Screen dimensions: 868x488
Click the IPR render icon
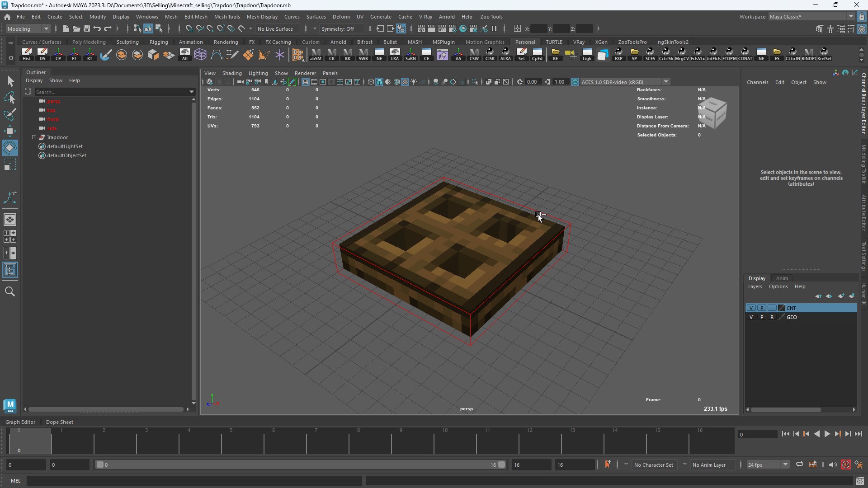point(442,29)
